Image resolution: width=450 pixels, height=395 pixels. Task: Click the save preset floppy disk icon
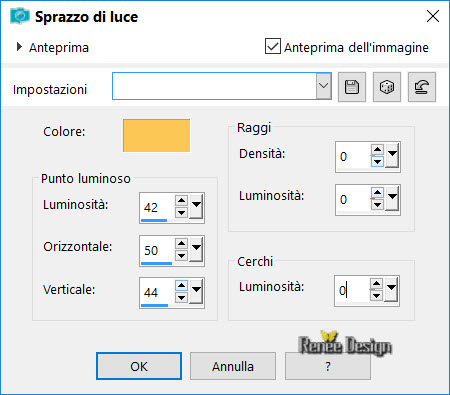[352, 87]
